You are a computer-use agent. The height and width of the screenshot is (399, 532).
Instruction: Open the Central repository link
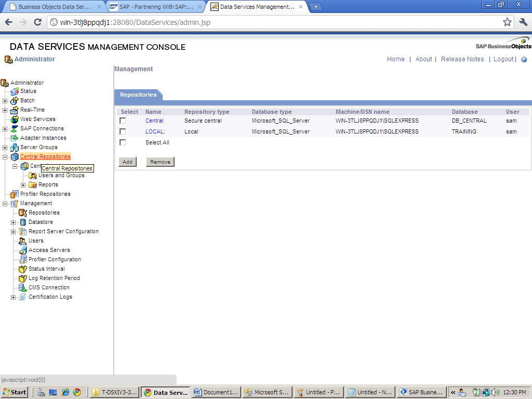tap(154, 121)
